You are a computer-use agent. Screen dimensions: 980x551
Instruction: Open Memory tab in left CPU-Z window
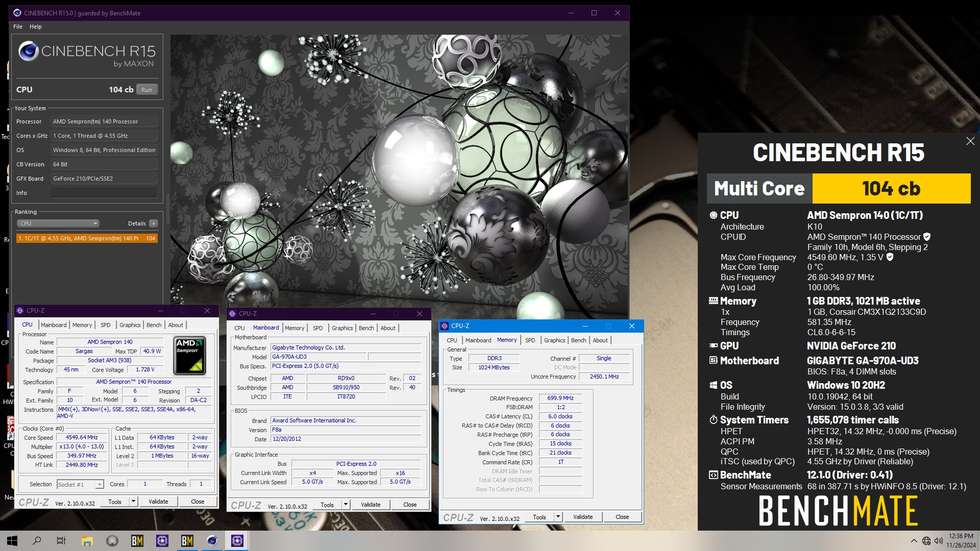coord(82,325)
